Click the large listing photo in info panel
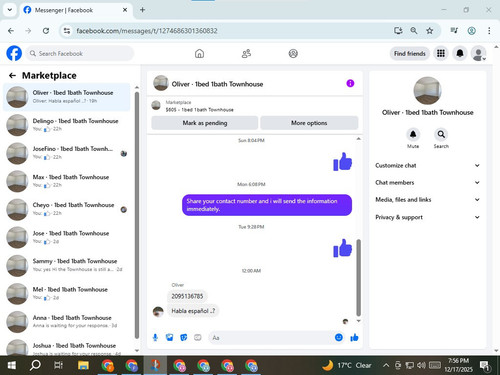 [427, 91]
